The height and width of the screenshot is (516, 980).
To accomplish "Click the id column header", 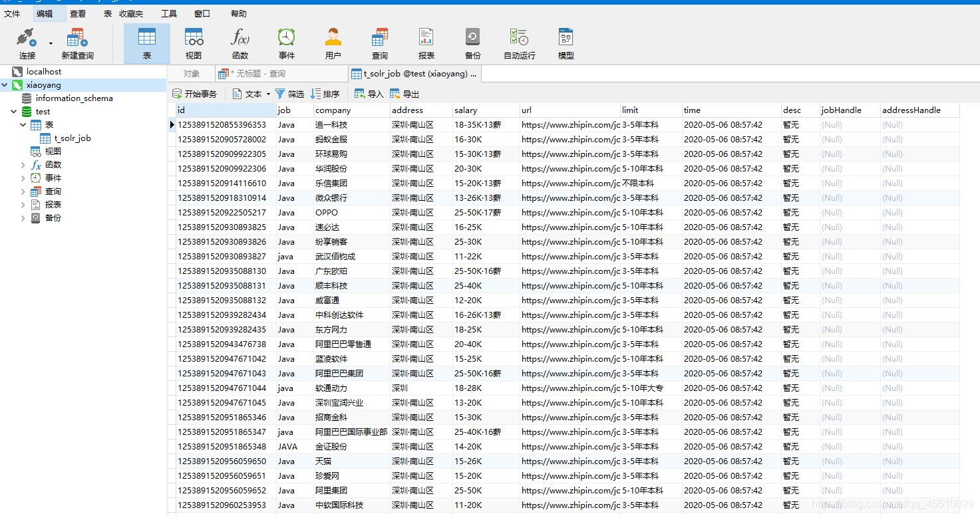I will click(x=226, y=110).
